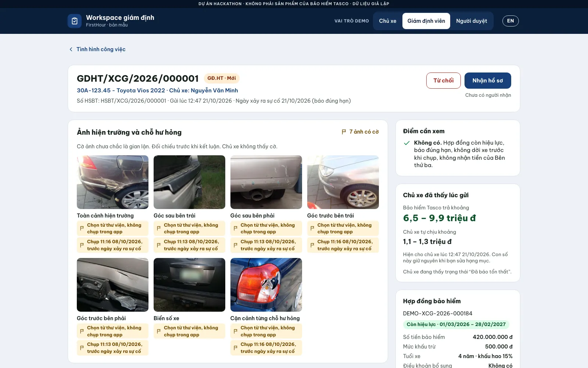Click the library flag icon under Góc trước bên phải
The width and height of the screenshot is (588, 368).
click(x=82, y=331)
